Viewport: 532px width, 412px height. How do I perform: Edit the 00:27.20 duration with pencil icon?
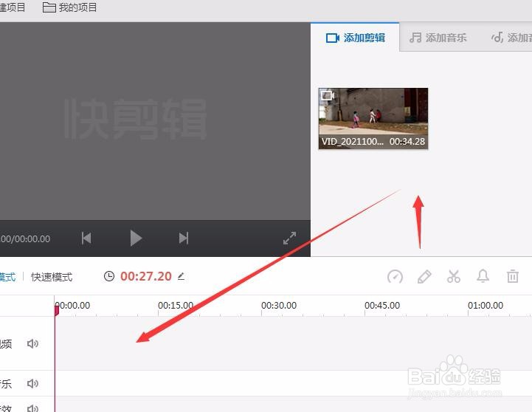(x=182, y=276)
